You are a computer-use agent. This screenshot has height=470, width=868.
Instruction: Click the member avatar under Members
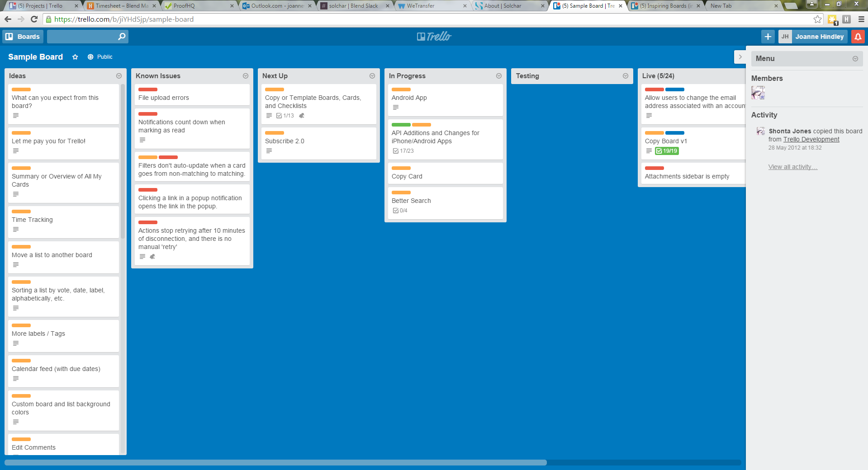coord(758,93)
